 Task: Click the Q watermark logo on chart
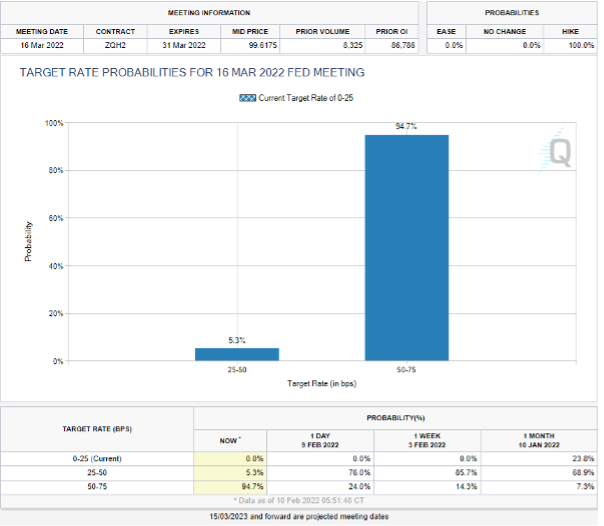[559, 150]
